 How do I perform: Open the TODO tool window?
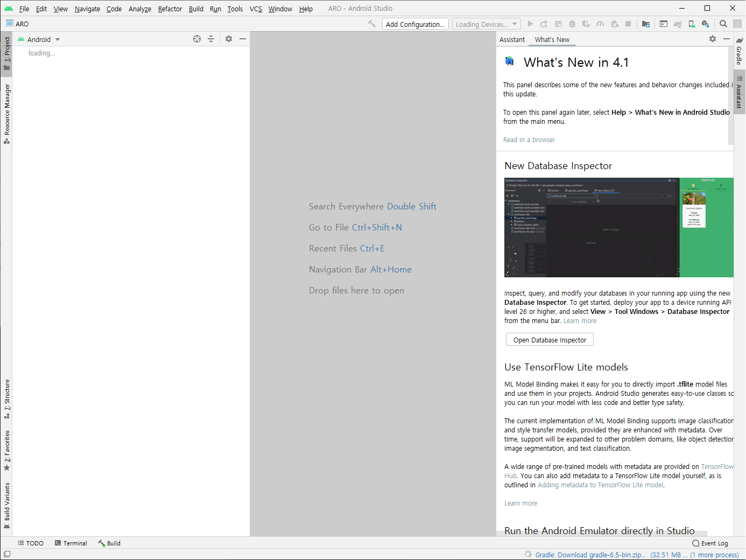pos(31,543)
